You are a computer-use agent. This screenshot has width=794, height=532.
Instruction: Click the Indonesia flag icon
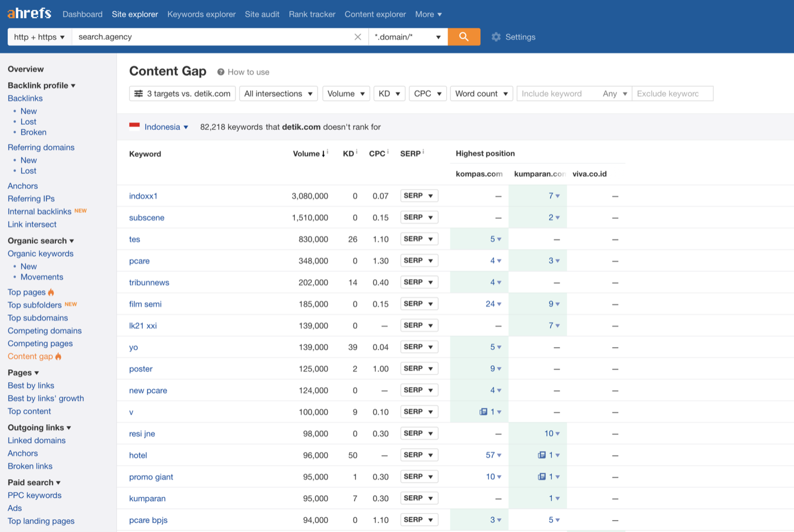click(134, 127)
